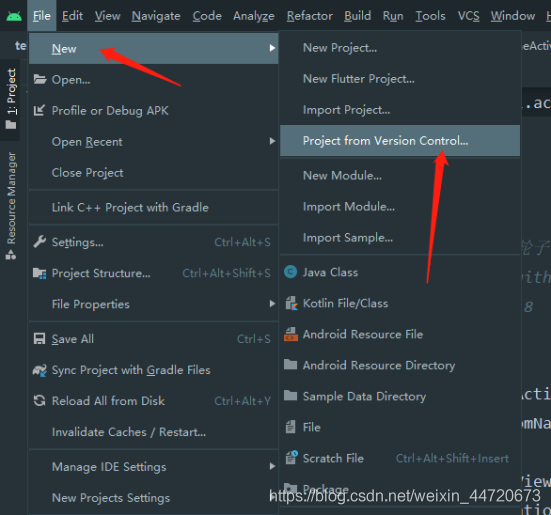The height and width of the screenshot is (515, 551).
Task: Open the VCS menu
Action: (468, 16)
